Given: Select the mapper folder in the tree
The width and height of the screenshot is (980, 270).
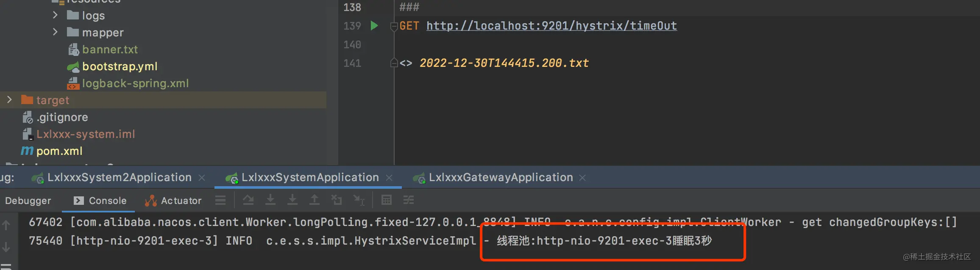Looking at the screenshot, I should tap(95, 33).
